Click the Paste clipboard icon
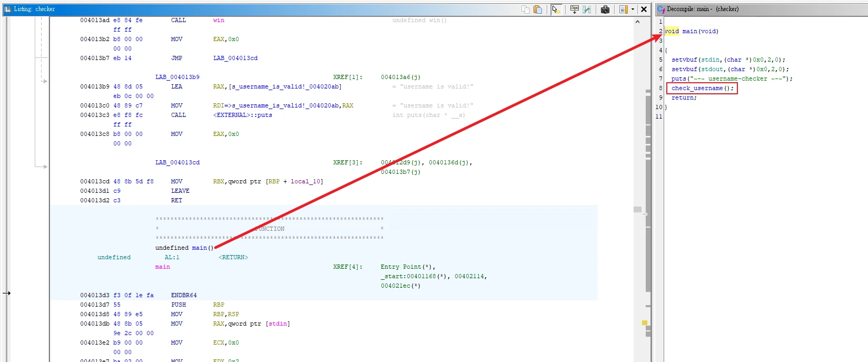Image resolution: width=868 pixels, height=362 pixels. coord(538,9)
